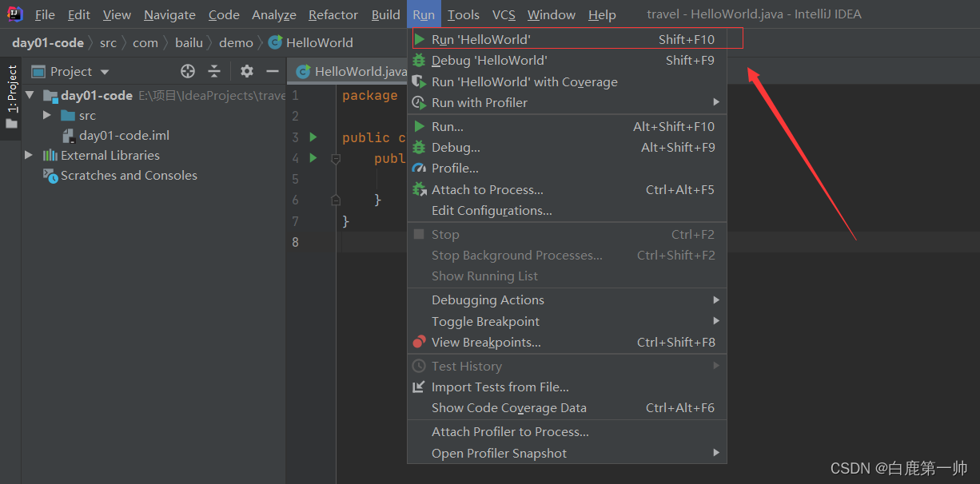980x484 pixels.
Task: Click the collapse all icon in Project panel
Action: pyautogui.click(x=214, y=71)
